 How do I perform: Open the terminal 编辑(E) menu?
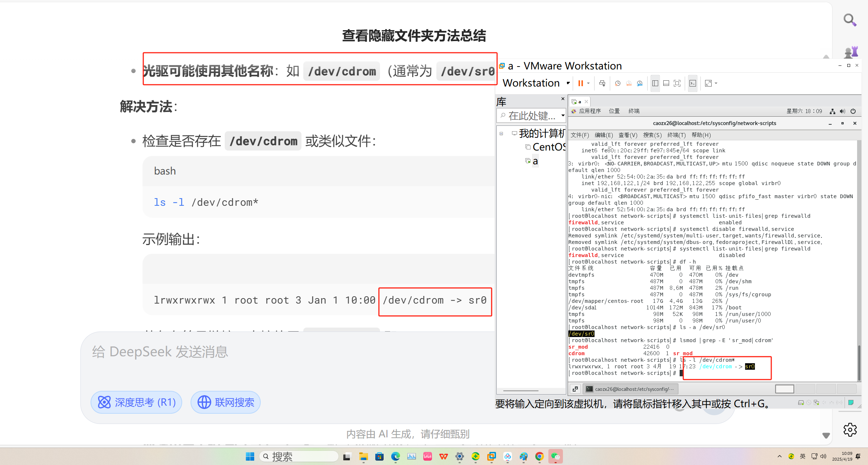coord(603,135)
